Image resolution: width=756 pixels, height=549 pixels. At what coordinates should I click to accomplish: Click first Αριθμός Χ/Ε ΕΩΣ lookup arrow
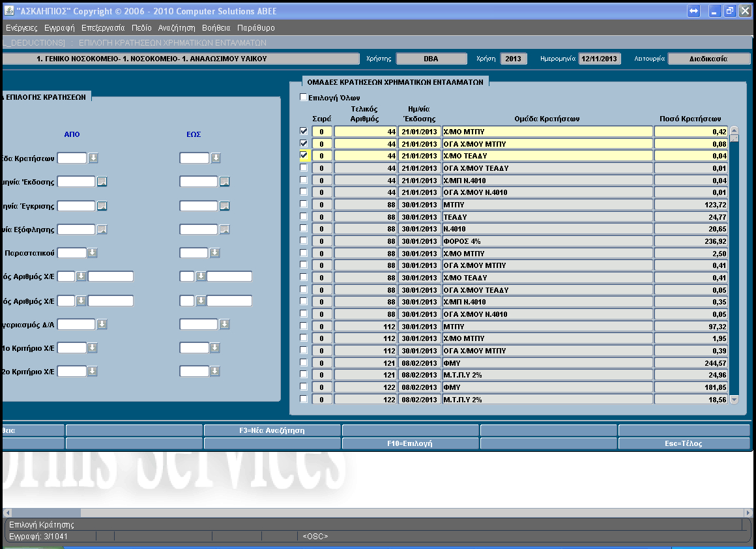[201, 276]
